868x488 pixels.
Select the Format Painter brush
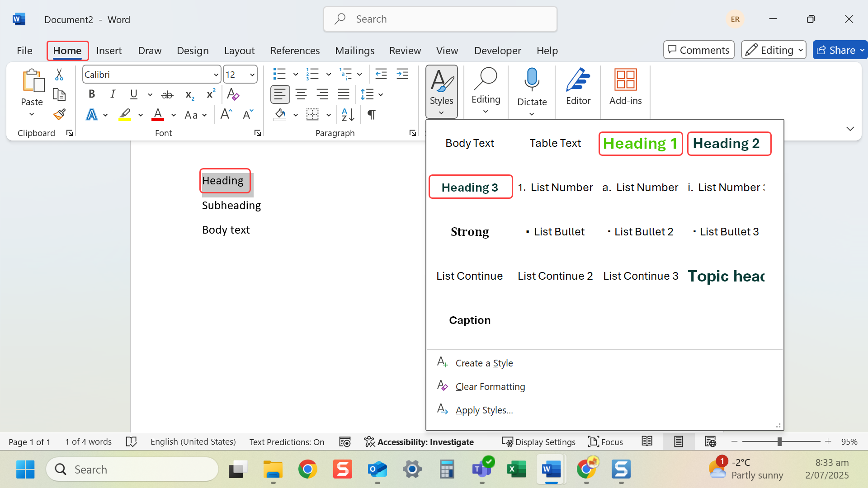pyautogui.click(x=59, y=114)
